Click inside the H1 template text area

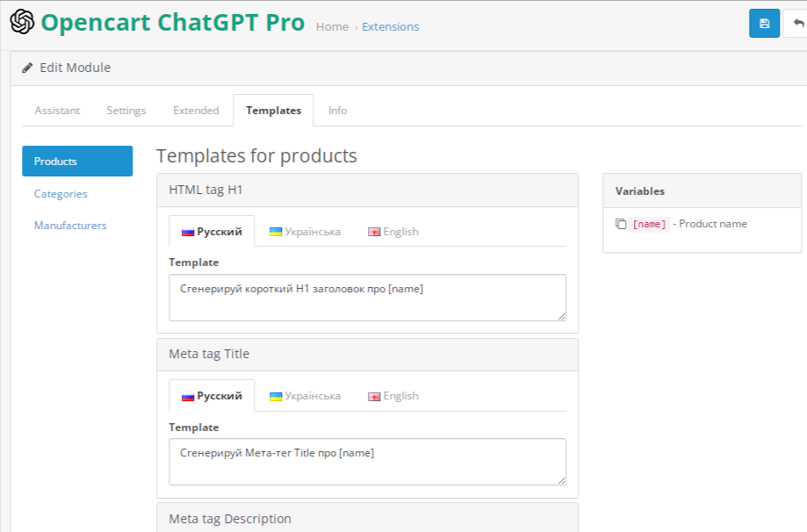[366, 297]
